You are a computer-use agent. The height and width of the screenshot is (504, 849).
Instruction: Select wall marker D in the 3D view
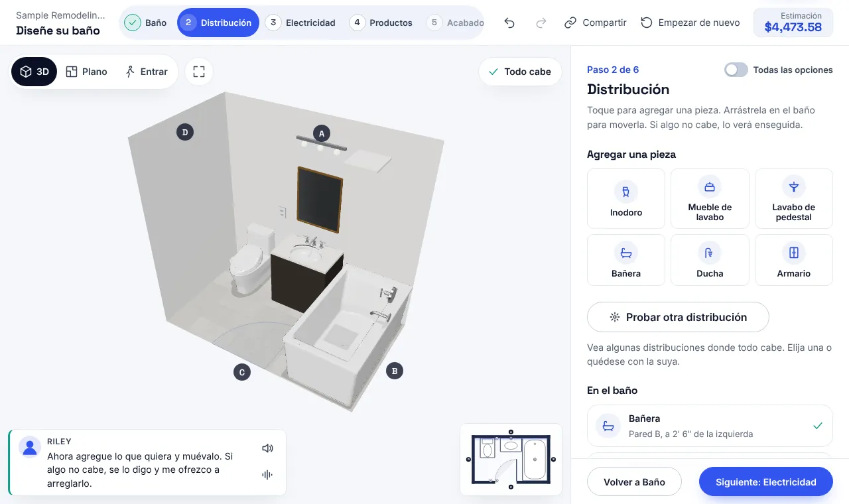click(185, 132)
